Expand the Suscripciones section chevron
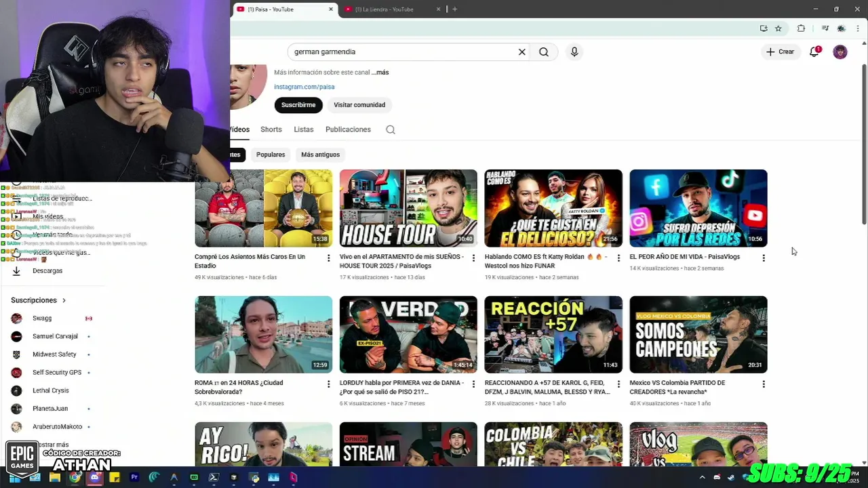Screen dimensions: 868x488 pyautogui.click(x=64, y=300)
